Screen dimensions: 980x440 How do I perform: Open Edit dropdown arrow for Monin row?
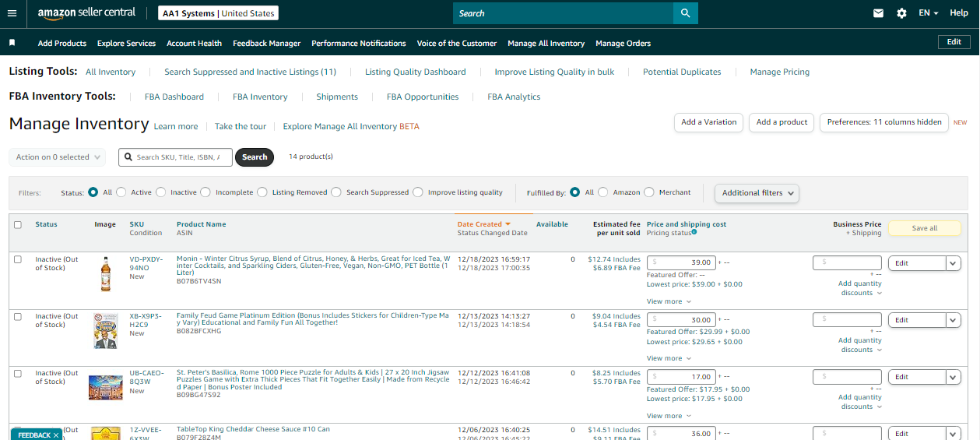pyautogui.click(x=954, y=263)
